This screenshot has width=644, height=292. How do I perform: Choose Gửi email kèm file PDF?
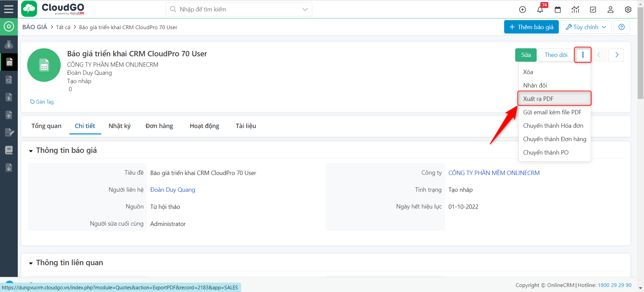552,112
